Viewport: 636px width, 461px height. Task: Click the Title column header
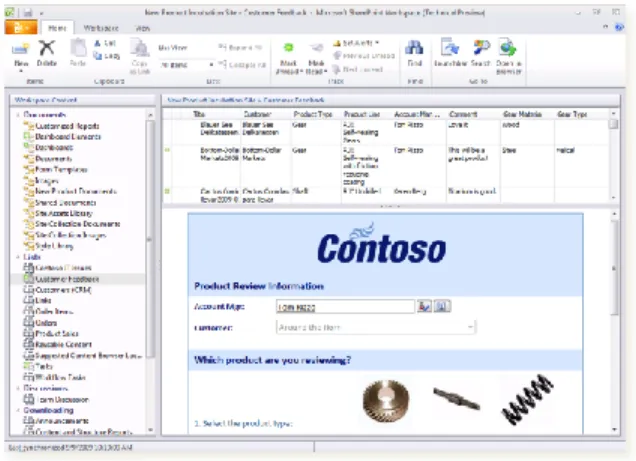tap(199, 114)
